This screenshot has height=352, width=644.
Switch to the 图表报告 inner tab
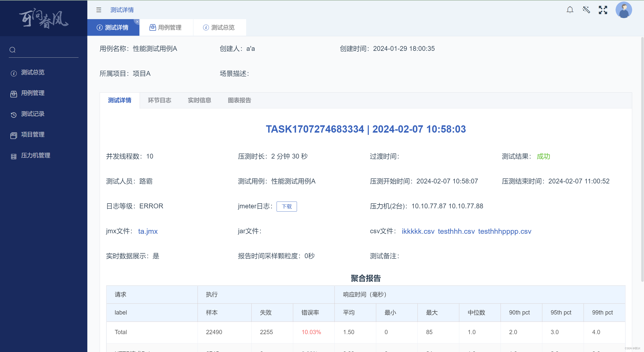point(240,100)
